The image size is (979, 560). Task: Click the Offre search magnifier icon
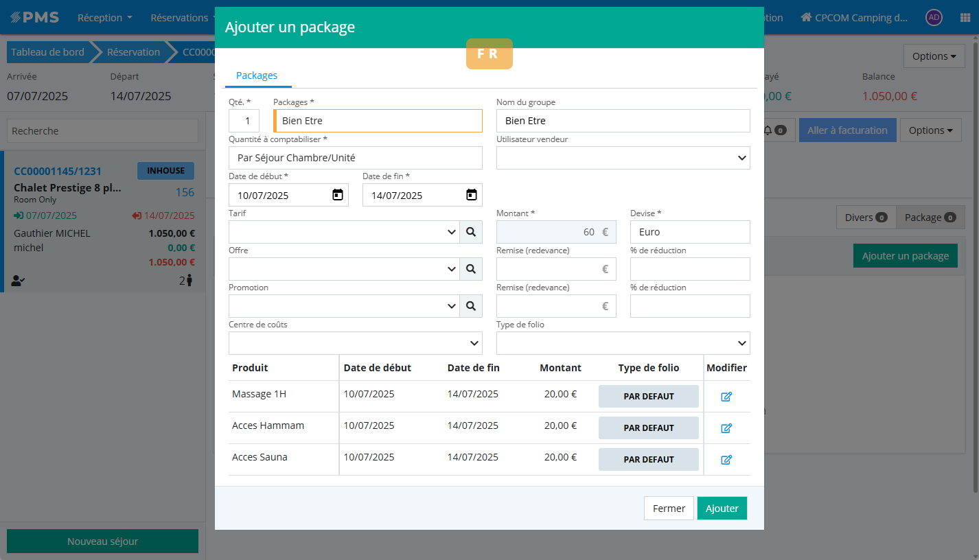(470, 269)
